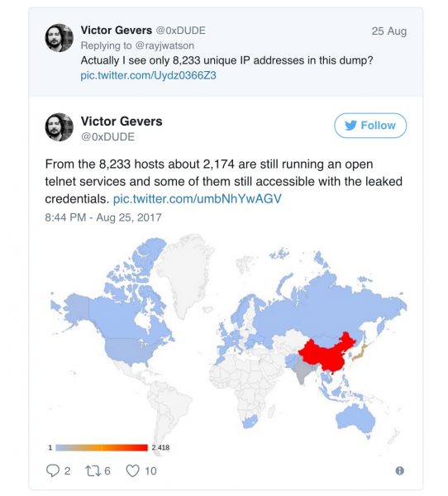Click the retweet arrows icon

point(93,471)
